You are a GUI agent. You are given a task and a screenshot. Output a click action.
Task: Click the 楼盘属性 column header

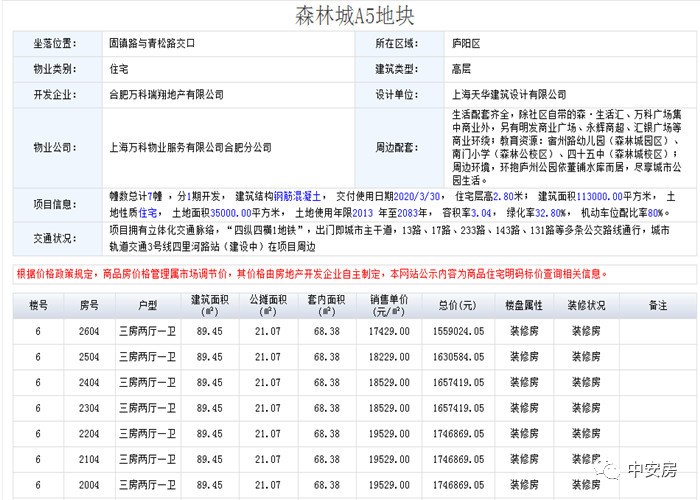(x=524, y=306)
